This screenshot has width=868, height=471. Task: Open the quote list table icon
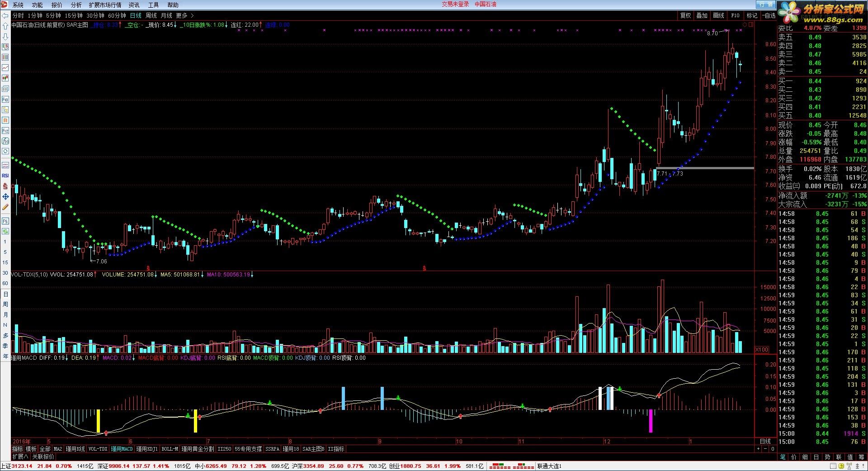5,47
